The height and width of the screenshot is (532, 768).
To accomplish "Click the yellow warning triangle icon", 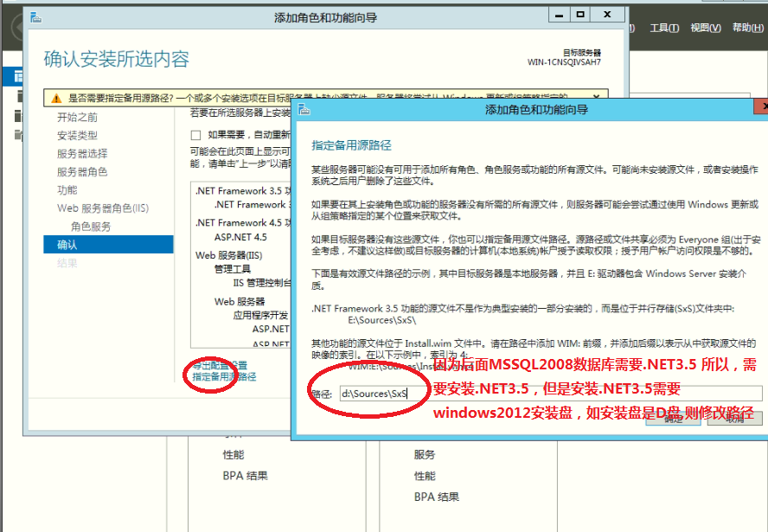I will pyautogui.click(x=56, y=99).
